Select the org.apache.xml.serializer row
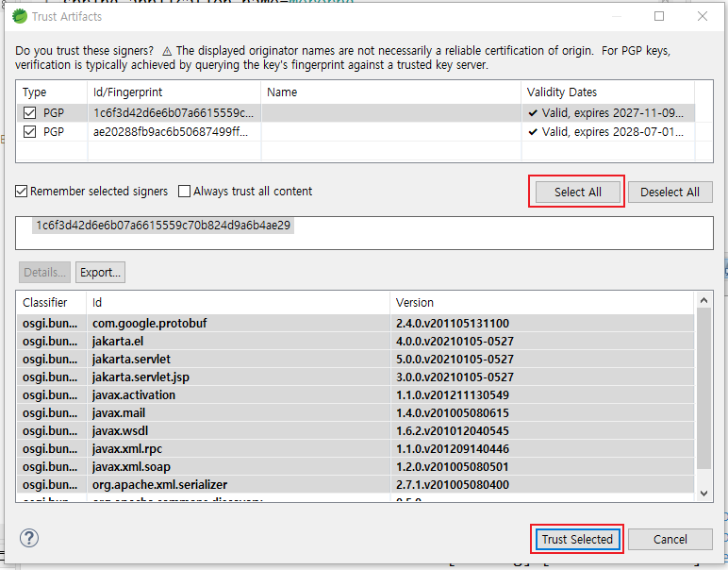 (356, 484)
